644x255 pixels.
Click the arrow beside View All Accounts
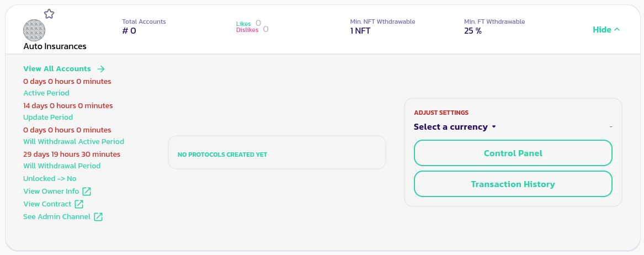click(100, 69)
